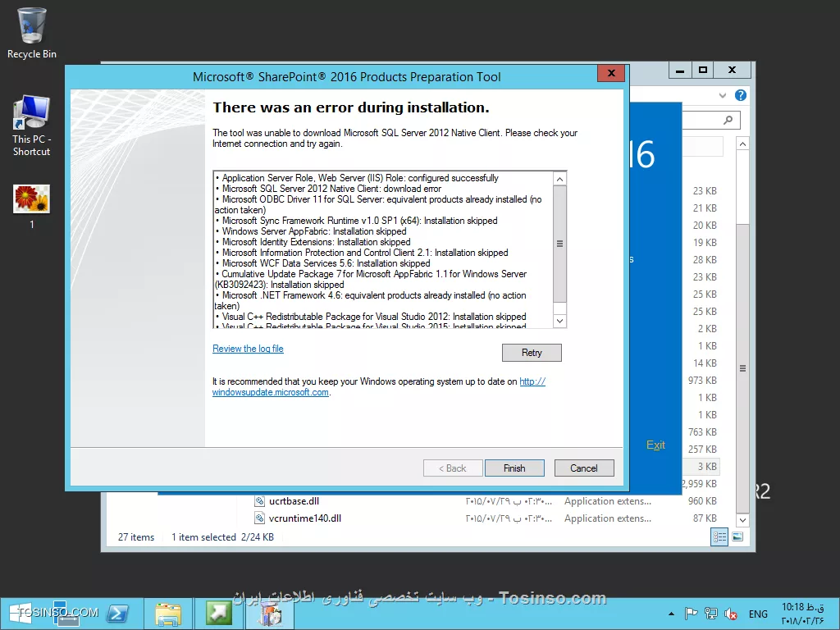Switch to SharePoint setup taskbar item
This screenshot has width=840, height=630.
pyautogui.click(x=271, y=614)
